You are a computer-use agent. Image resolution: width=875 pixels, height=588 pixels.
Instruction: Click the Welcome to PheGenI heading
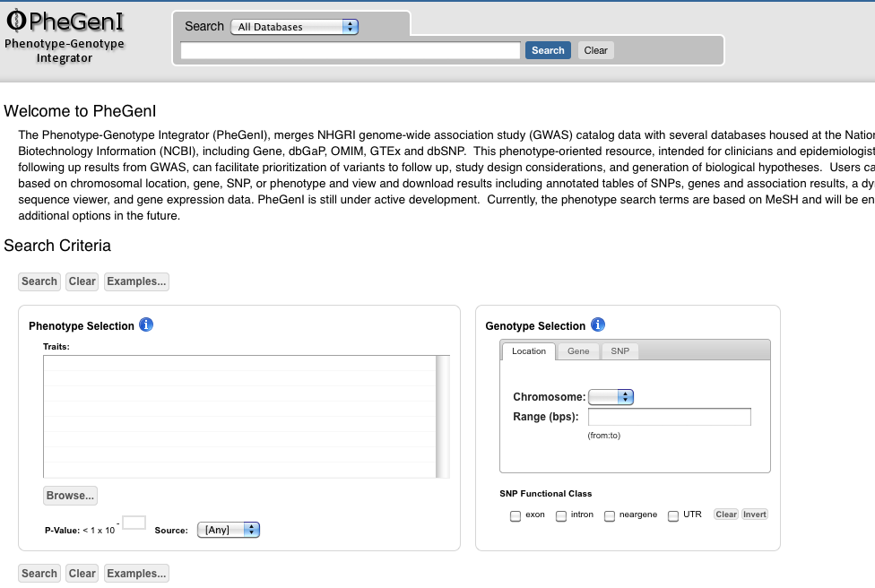click(80, 111)
